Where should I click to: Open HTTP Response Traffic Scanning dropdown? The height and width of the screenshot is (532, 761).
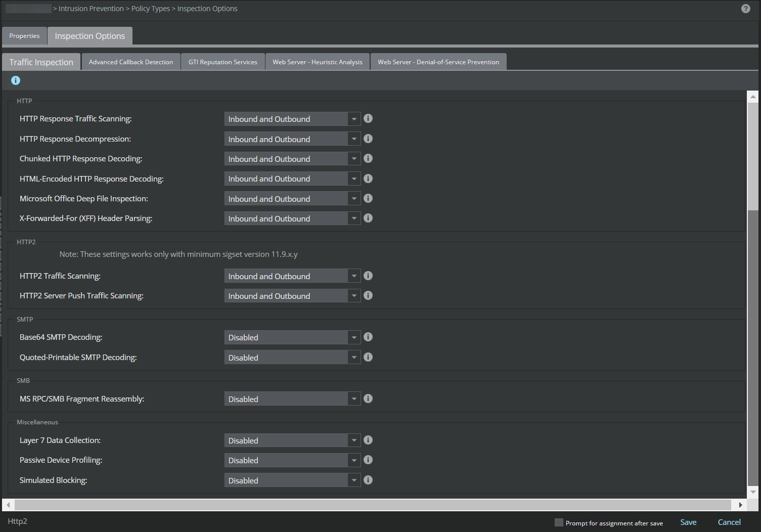292,119
